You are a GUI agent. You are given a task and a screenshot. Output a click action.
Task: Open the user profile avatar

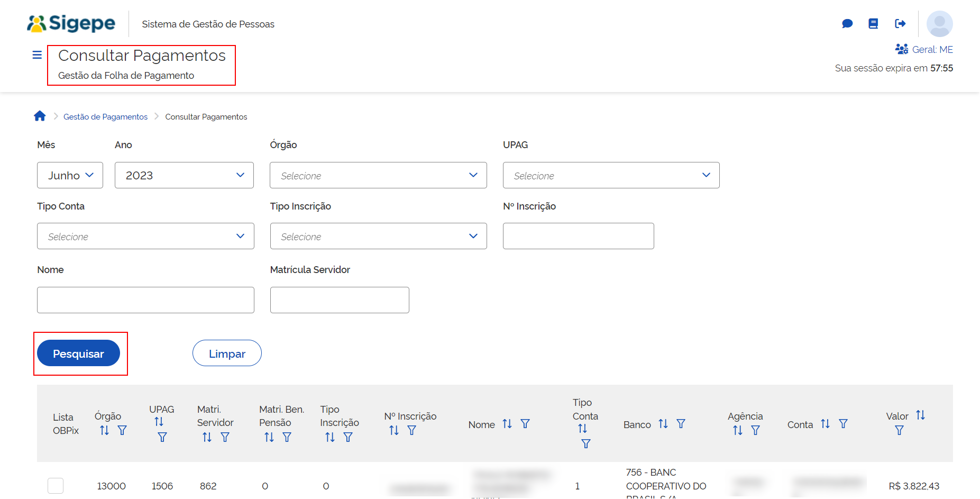(939, 24)
